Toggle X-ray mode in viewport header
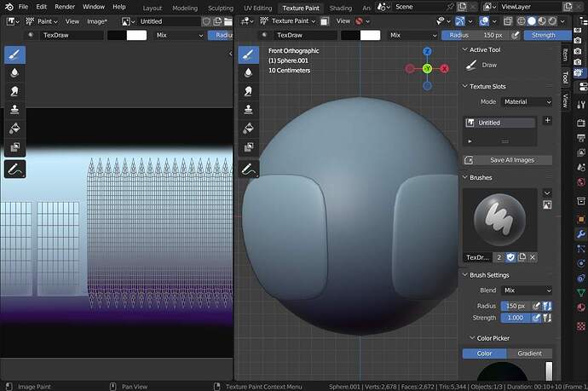Screen dimensions: 588x391 click(x=508, y=21)
